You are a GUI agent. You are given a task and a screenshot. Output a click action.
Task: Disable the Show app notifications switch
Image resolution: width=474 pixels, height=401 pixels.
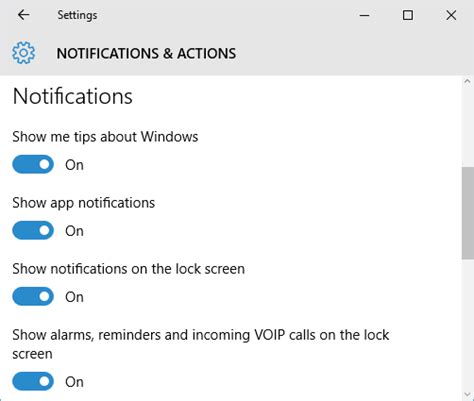[x=33, y=230]
